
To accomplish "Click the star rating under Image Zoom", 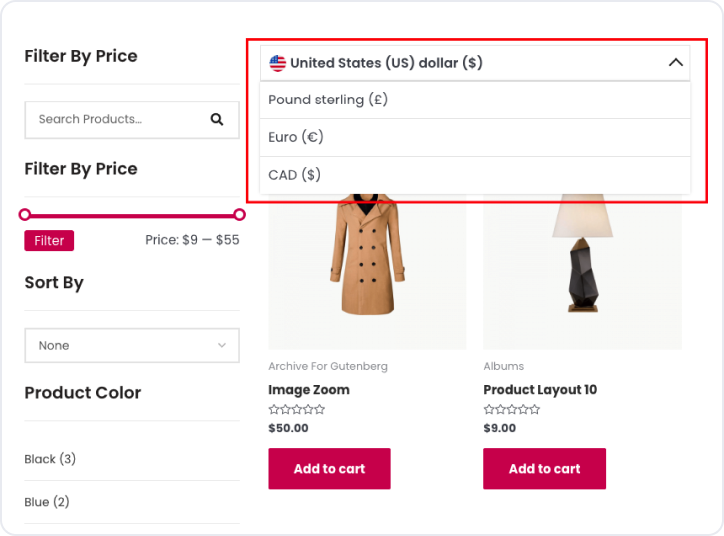I will 297,410.
